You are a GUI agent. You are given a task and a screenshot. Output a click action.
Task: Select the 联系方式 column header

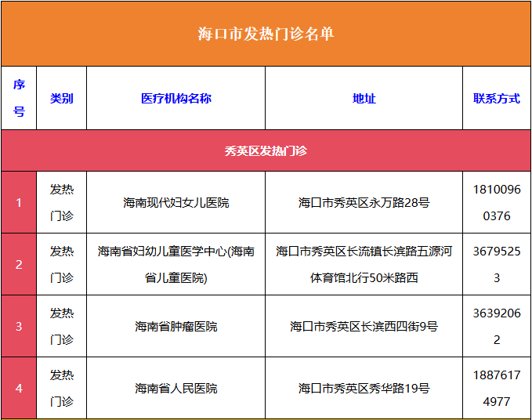tap(497, 99)
